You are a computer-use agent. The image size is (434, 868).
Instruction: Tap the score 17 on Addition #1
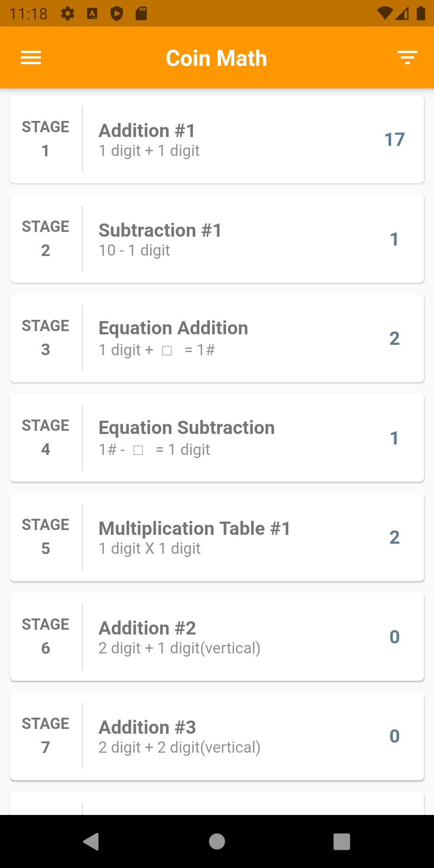click(395, 139)
